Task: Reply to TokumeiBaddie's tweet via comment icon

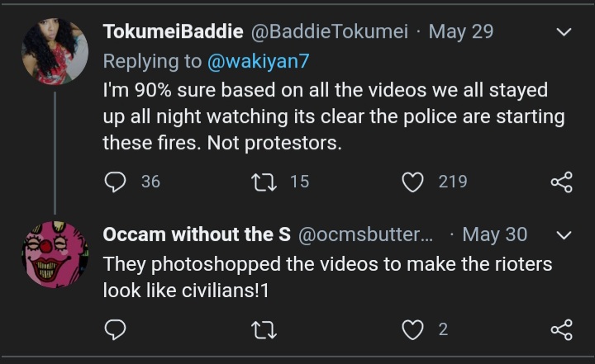Action: (x=115, y=182)
